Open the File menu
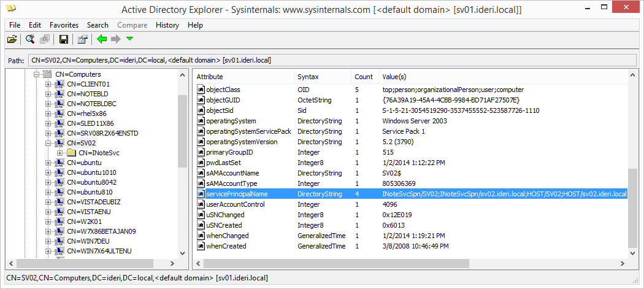644x289 pixels. point(15,25)
